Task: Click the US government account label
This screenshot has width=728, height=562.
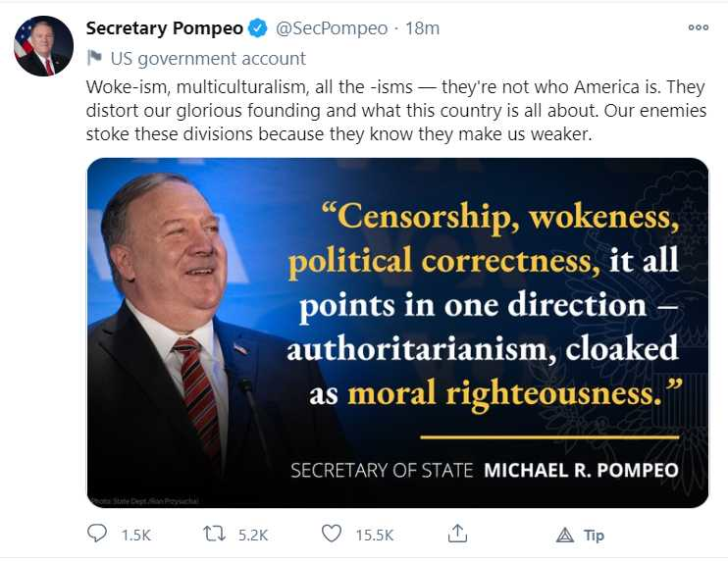Action: (x=208, y=57)
